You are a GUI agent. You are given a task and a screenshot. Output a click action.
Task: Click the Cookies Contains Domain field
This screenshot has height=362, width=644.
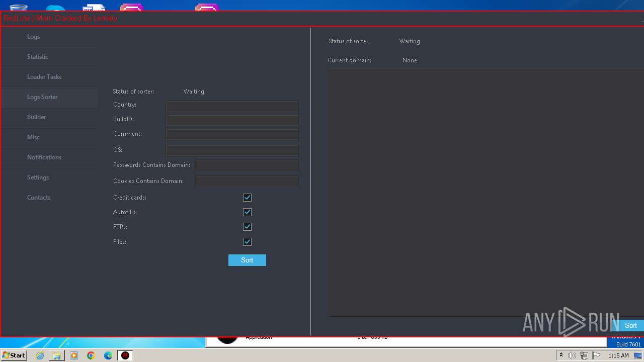click(247, 181)
